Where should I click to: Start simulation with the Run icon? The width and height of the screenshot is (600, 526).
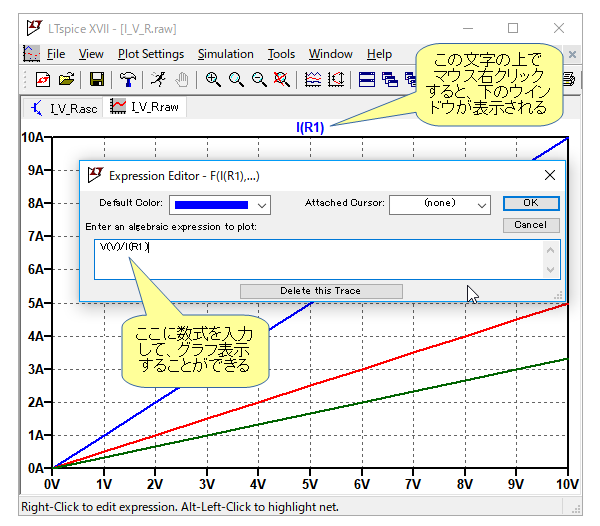[159, 79]
